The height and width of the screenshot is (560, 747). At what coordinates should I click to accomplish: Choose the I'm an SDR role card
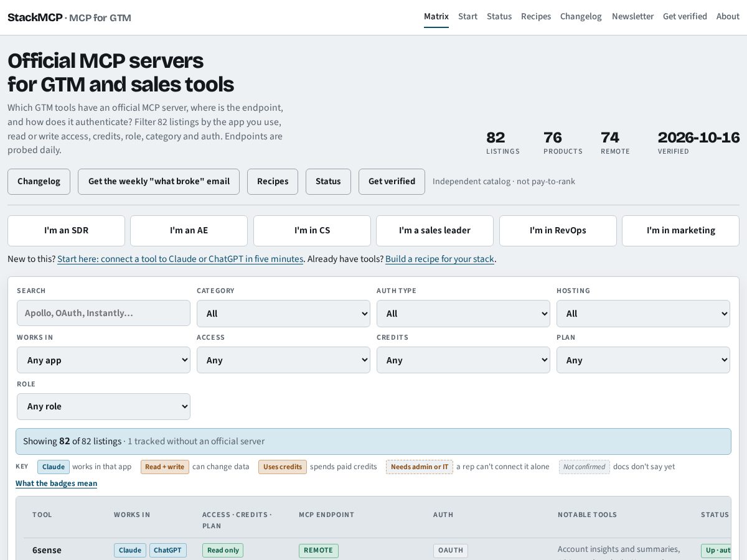pos(66,231)
